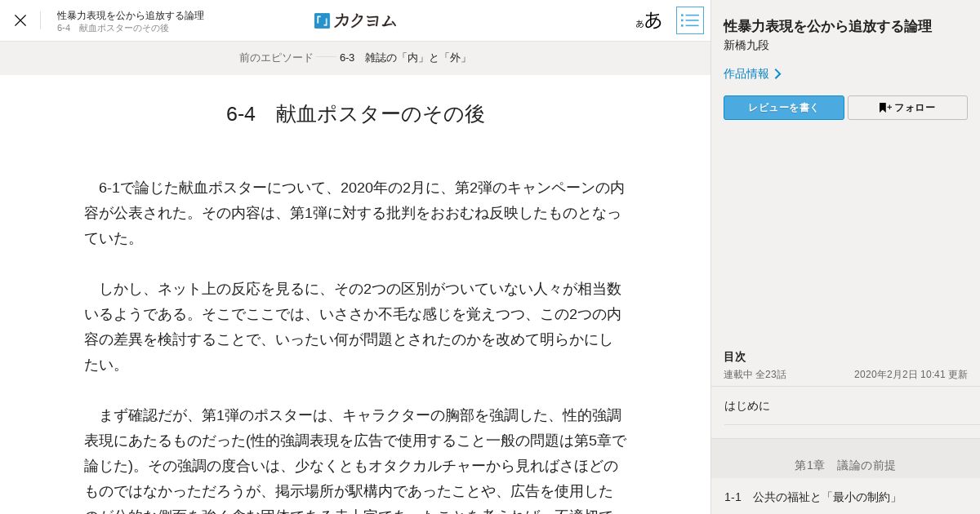Close the episode reader with X icon
Screen dimensions: 980x514
[x=20, y=20]
